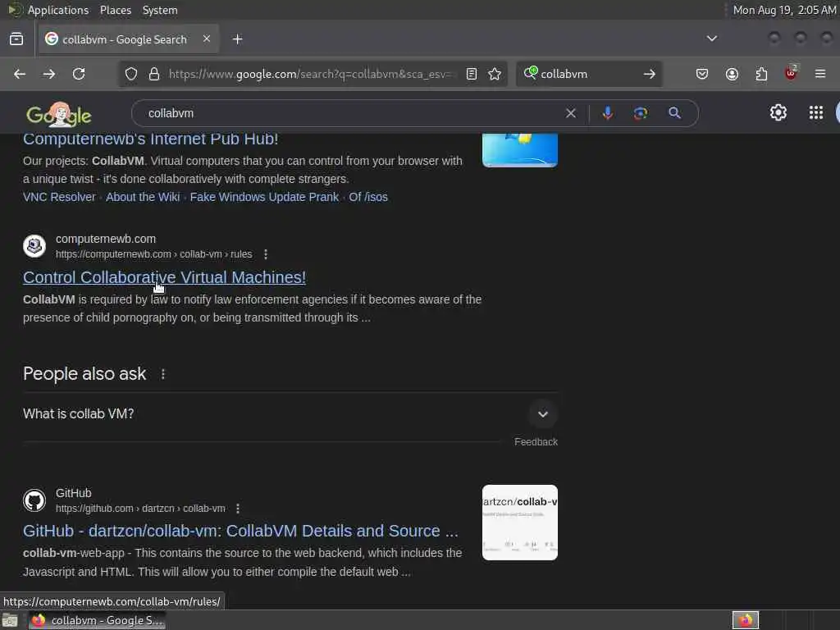
Task: Submit search bar query with arrow
Action: [x=650, y=74]
